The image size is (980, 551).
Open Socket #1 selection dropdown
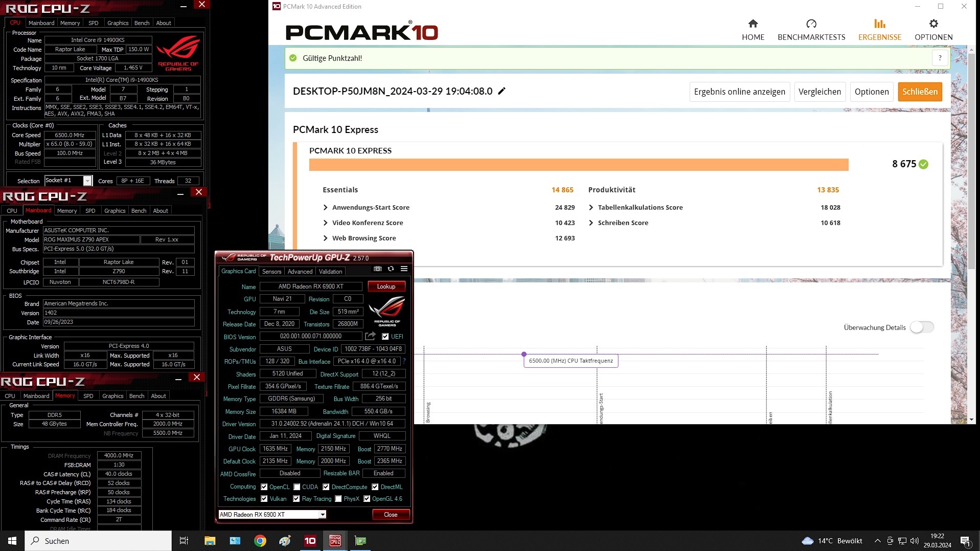[87, 181]
